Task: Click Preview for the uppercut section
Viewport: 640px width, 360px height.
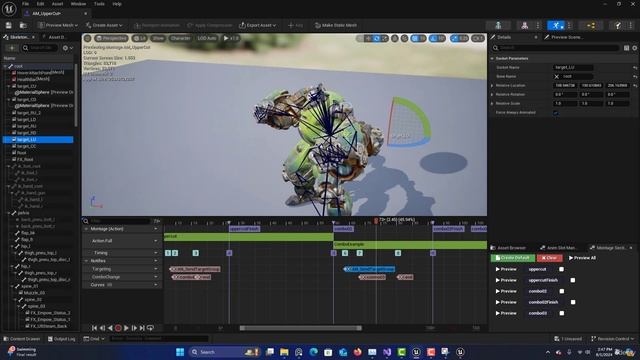Action: click(x=506, y=269)
